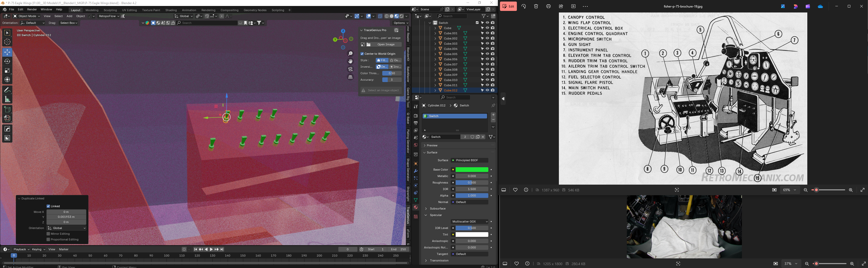The image size is (868, 268).
Task: Toggle the camera view gizmo
Action: click(x=350, y=69)
